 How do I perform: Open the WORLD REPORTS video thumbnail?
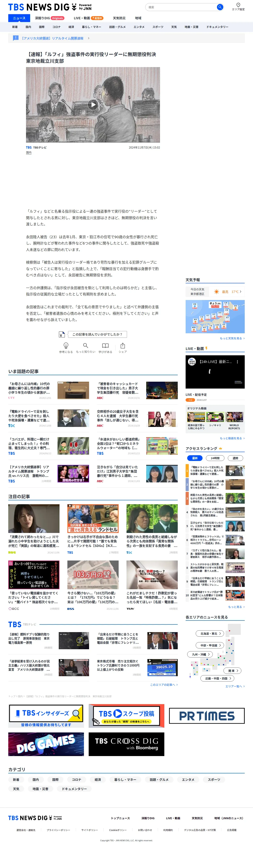pos(234,417)
